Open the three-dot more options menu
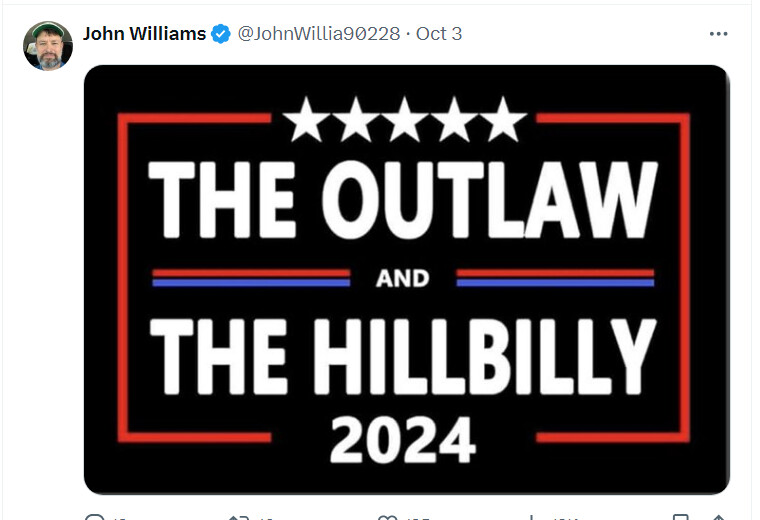 (x=718, y=34)
